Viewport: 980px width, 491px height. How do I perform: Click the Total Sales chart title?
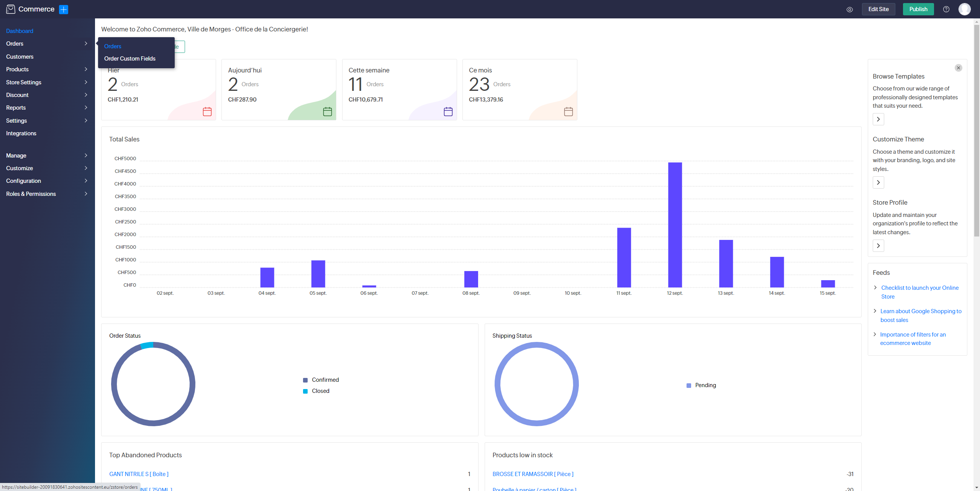pos(124,139)
